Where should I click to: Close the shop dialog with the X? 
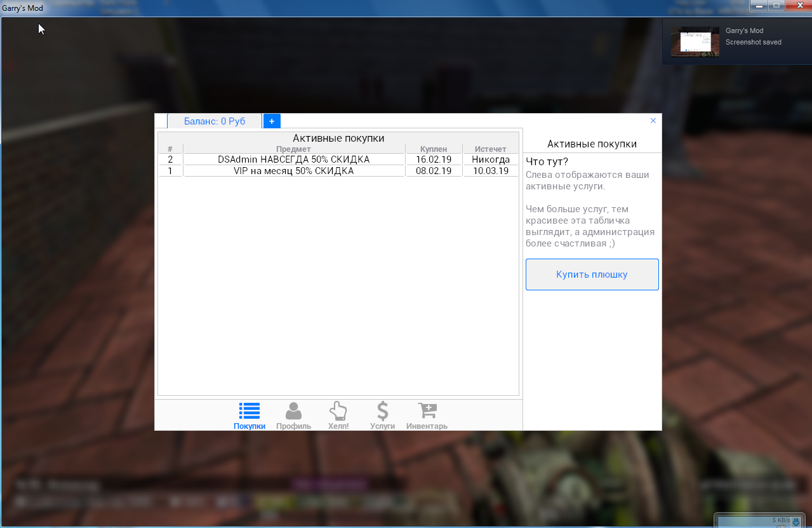click(653, 120)
